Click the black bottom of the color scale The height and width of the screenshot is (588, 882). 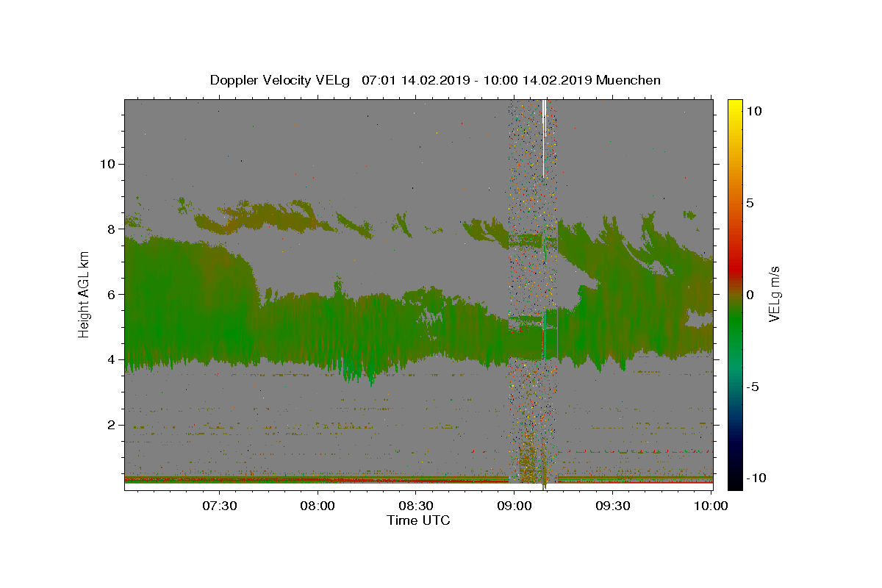pyautogui.click(x=735, y=481)
